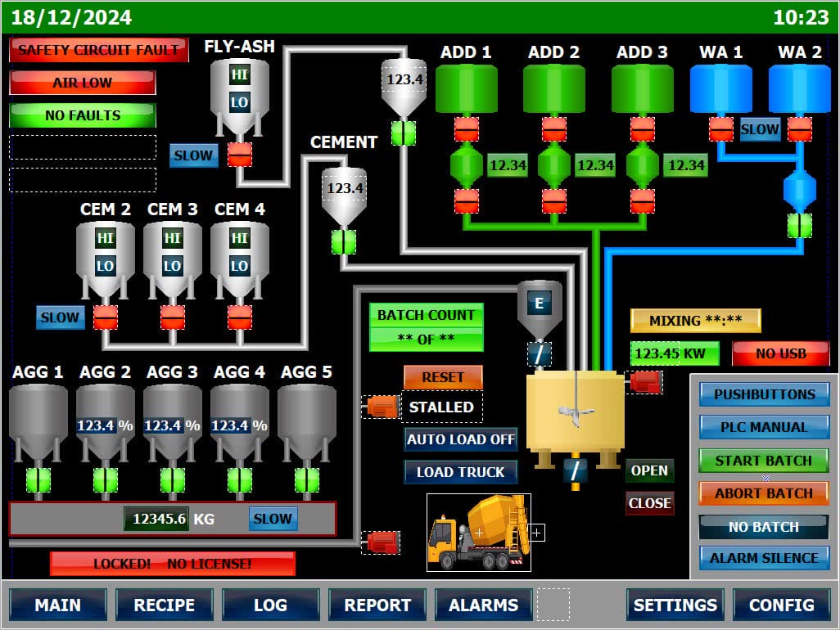Image resolution: width=840 pixels, height=630 pixels.
Task: Click the fly-ash weigh hopper green valve
Action: tap(404, 133)
